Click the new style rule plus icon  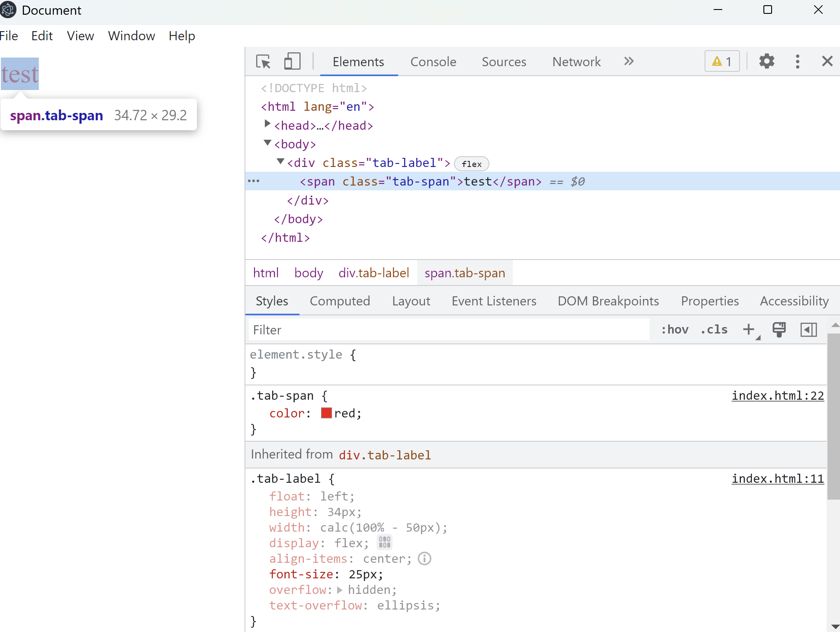(749, 330)
